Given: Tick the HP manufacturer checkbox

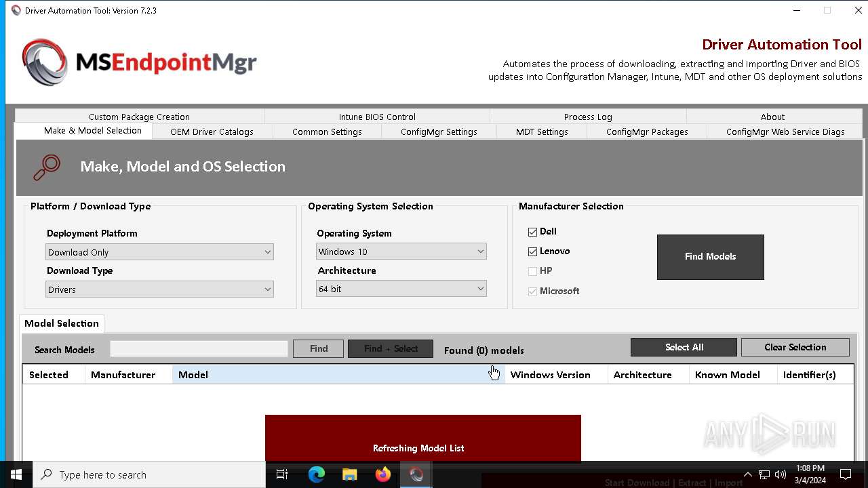Looking at the screenshot, I should pos(532,271).
